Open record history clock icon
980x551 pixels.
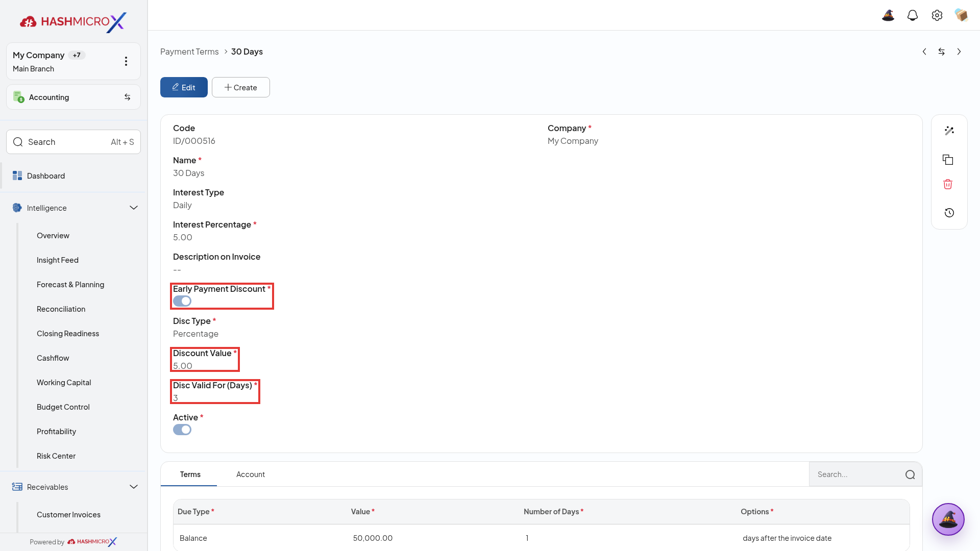(949, 213)
